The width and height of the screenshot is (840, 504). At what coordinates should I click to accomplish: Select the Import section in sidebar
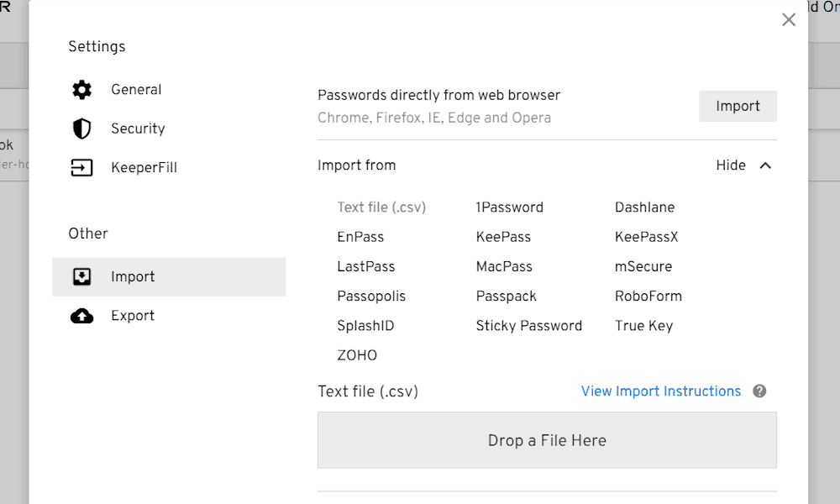(x=170, y=276)
